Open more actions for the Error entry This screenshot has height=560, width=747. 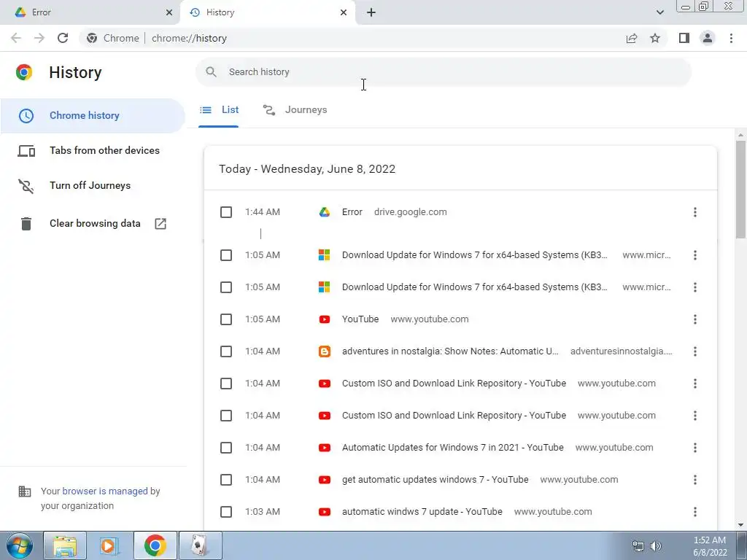pyautogui.click(x=695, y=212)
